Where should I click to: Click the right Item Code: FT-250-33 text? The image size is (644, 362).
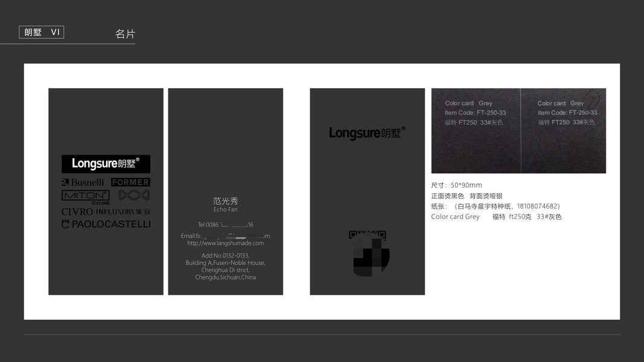coord(567,112)
